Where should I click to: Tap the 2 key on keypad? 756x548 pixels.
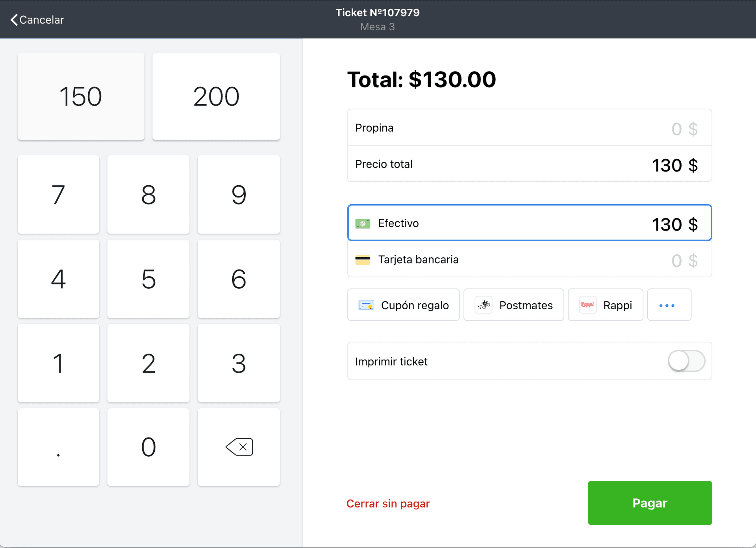pyautogui.click(x=148, y=363)
